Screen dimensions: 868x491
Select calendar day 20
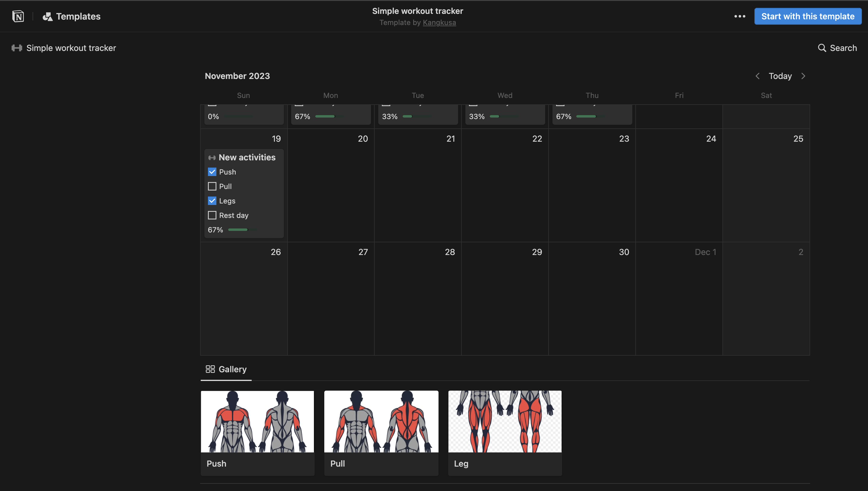click(x=363, y=139)
